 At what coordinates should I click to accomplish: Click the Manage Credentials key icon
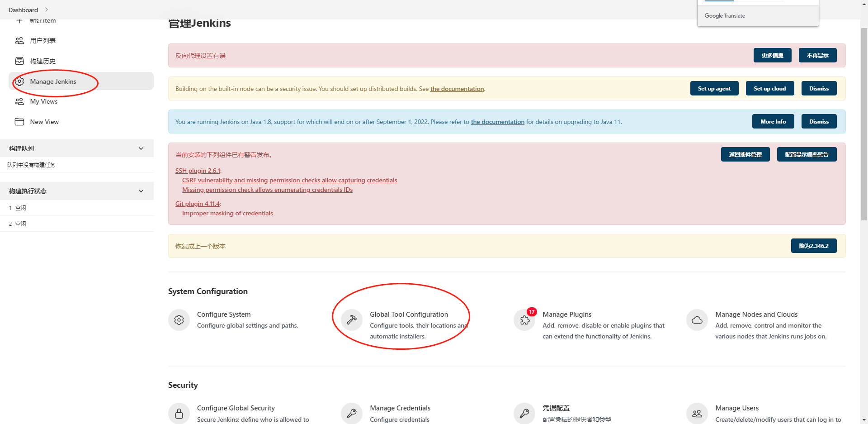352,413
